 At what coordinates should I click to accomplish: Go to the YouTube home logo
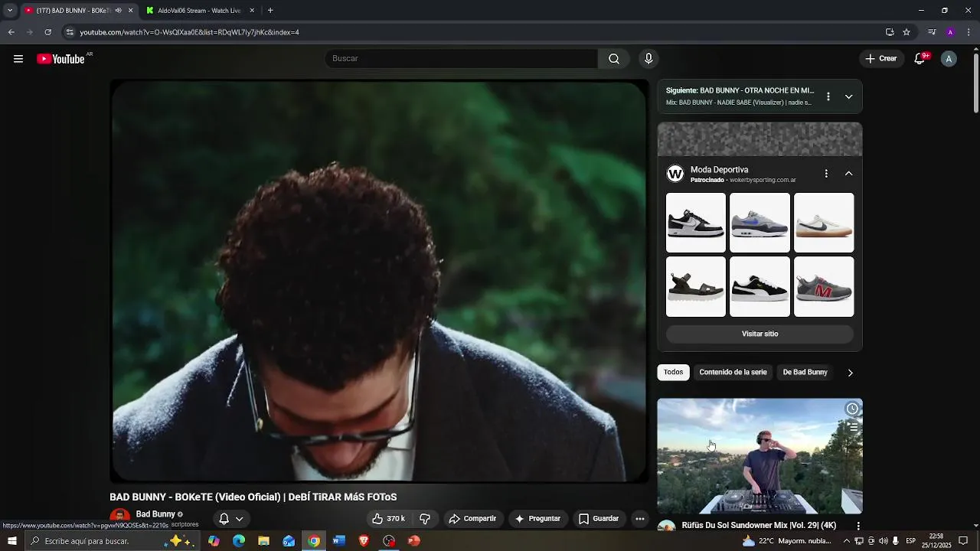coord(61,59)
